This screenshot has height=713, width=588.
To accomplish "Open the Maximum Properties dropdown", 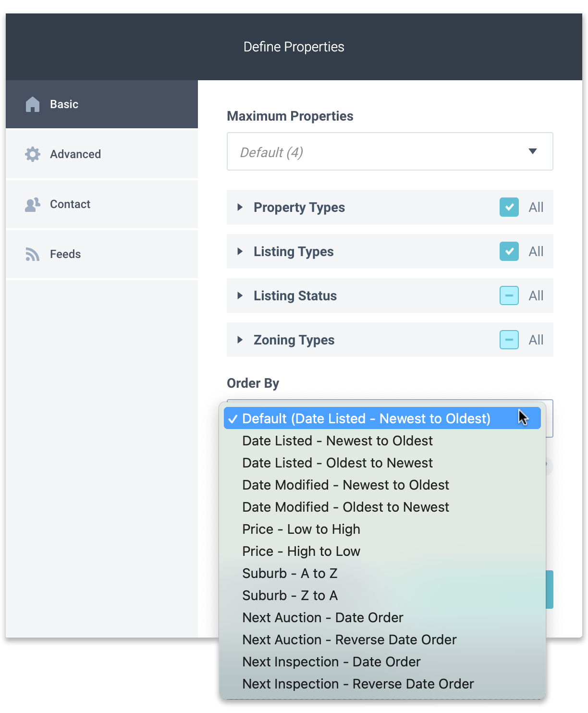I will pyautogui.click(x=390, y=151).
